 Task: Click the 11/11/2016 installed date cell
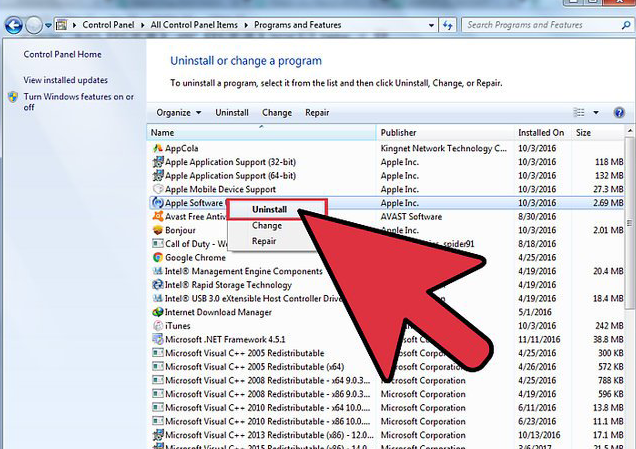539,339
